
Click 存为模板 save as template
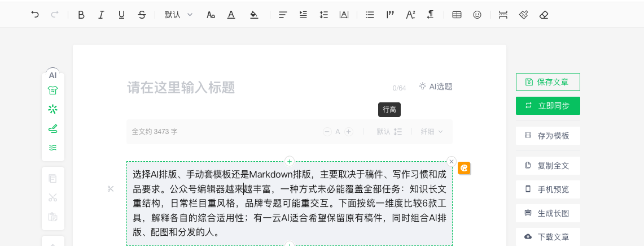tap(548, 136)
